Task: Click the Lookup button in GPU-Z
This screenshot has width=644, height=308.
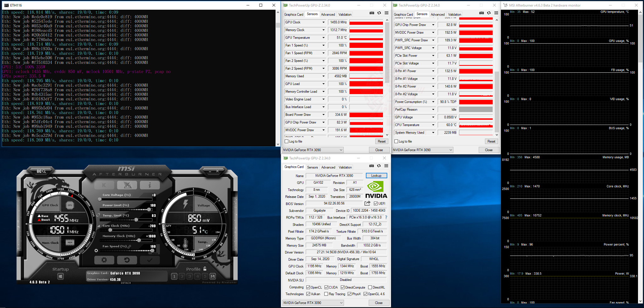Action: pyautogui.click(x=376, y=175)
